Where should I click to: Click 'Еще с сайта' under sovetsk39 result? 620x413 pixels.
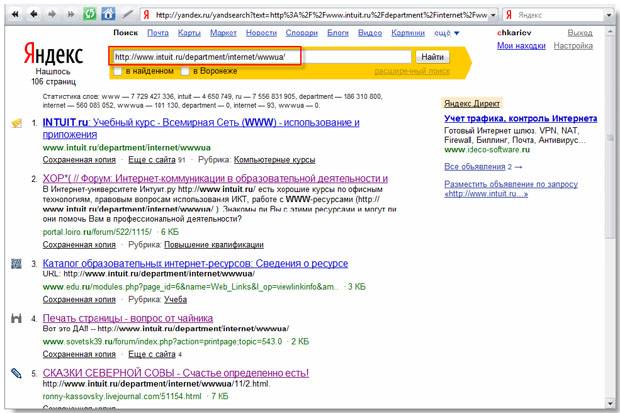coord(152,354)
